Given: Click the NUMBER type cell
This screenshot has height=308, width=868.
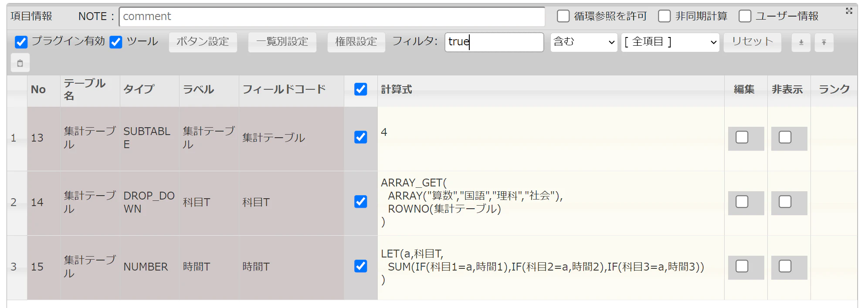Looking at the screenshot, I should (149, 268).
